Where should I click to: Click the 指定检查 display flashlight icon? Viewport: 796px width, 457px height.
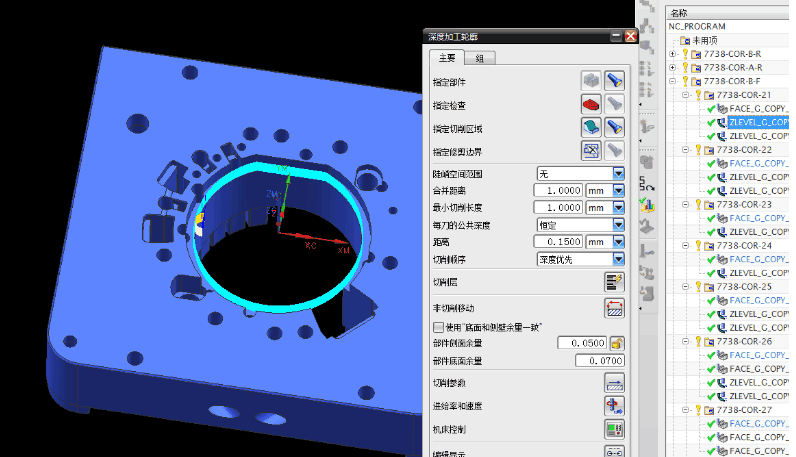(x=614, y=105)
